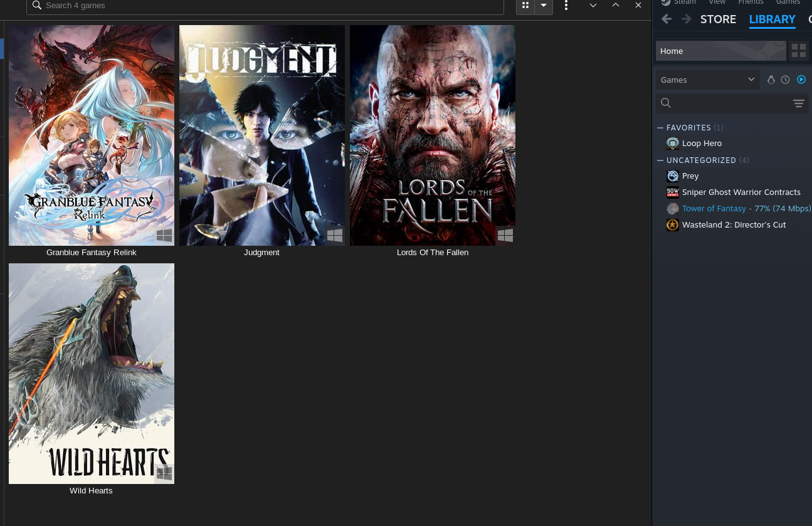Select the downloading Tower of Fantasy entry
The height and width of the screenshot is (526, 812).
point(746,209)
